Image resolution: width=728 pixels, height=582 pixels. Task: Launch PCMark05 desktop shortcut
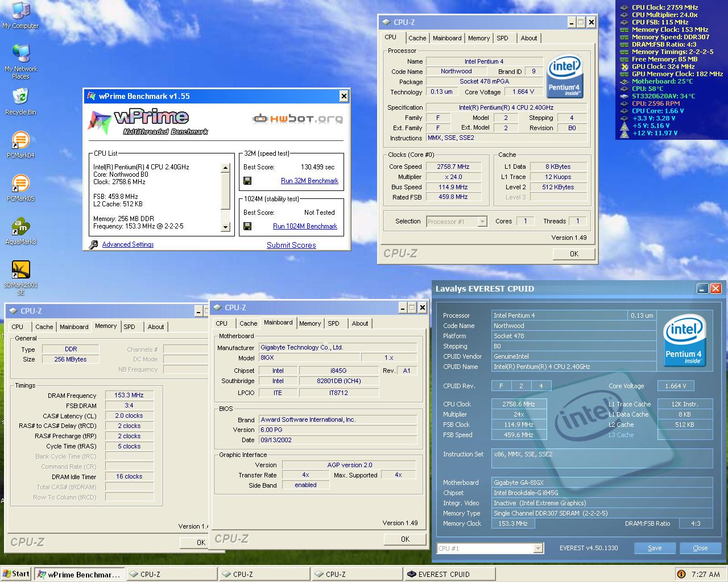[20, 188]
